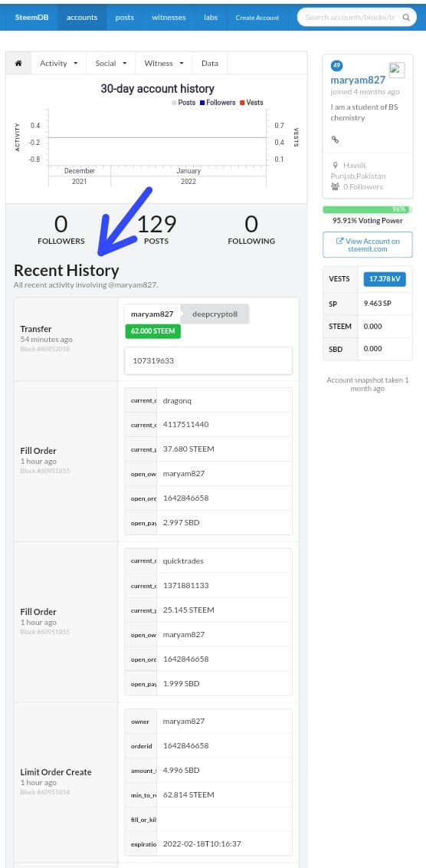Click the 25.145 STEEM value
The height and width of the screenshot is (868, 426).
pos(188,610)
